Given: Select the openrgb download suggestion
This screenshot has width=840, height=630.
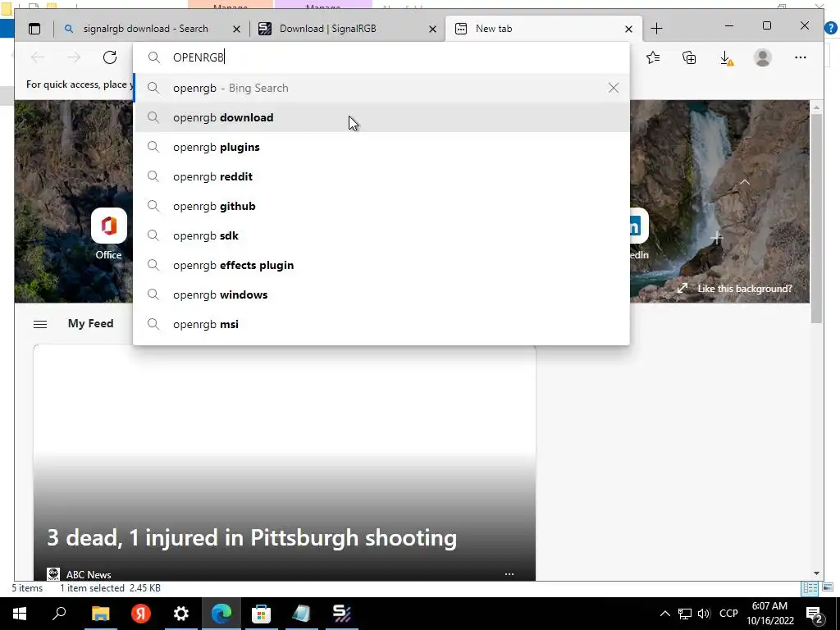Looking at the screenshot, I should point(381,117).
